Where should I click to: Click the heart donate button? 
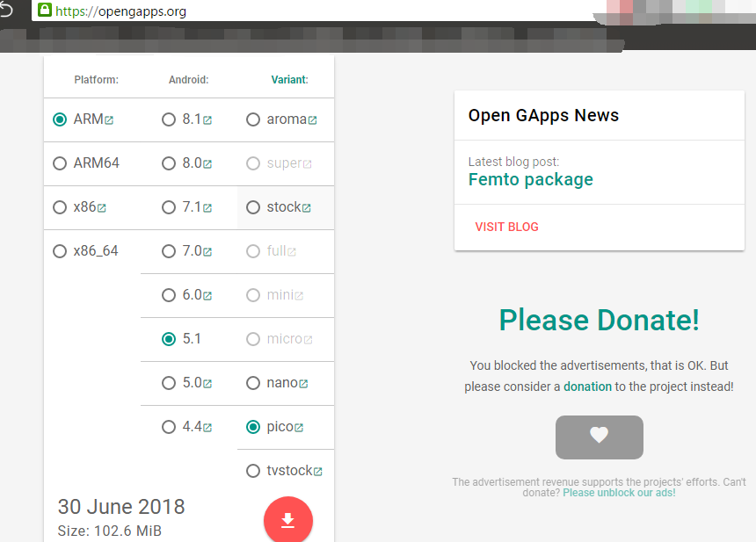pyautogui.click(x=600, y=437)
